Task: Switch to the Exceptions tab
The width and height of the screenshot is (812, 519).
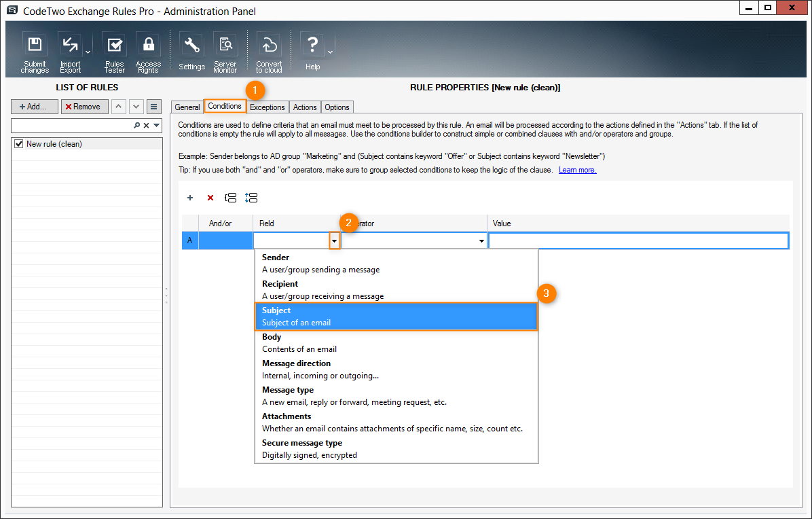Action: (x=267, y=107)
